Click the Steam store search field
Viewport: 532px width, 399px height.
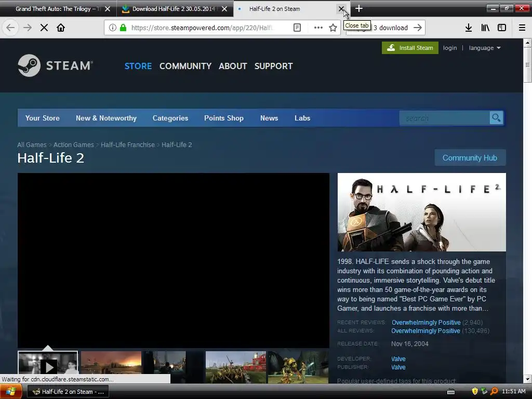tap(445, 118)
